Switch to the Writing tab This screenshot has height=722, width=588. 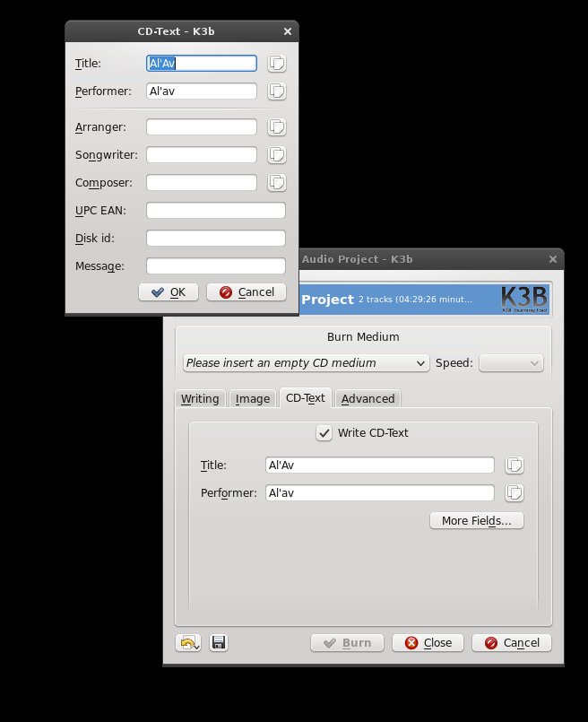point(200,399)
